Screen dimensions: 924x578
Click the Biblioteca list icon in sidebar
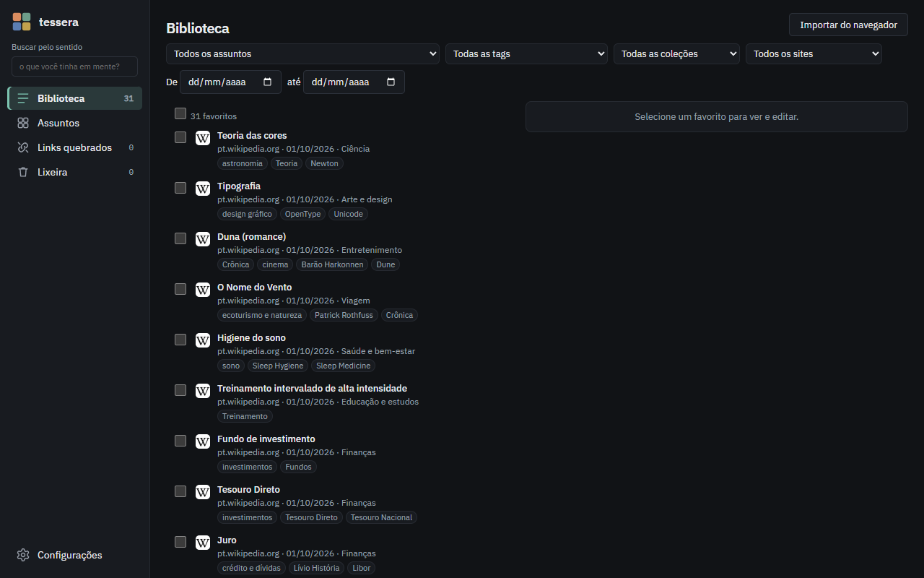(23, 98)
